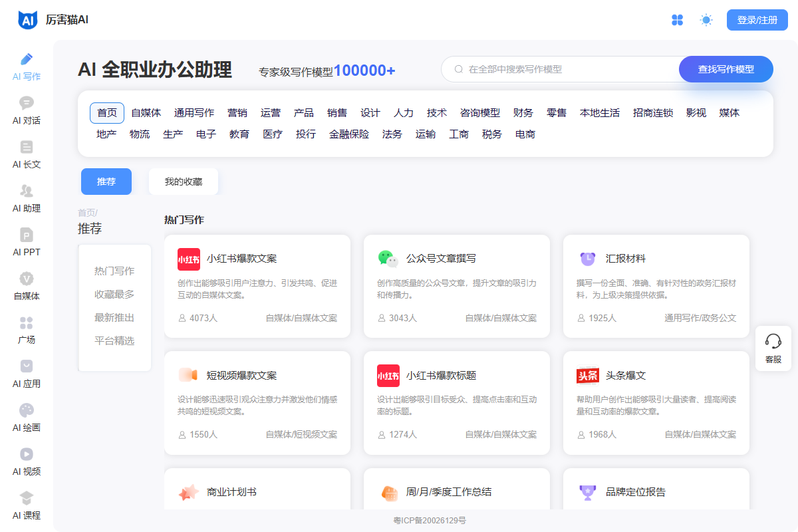Click the four-dot apps grid icon
The height and width of the screenshot is (532, 798).
pos(677,20)
